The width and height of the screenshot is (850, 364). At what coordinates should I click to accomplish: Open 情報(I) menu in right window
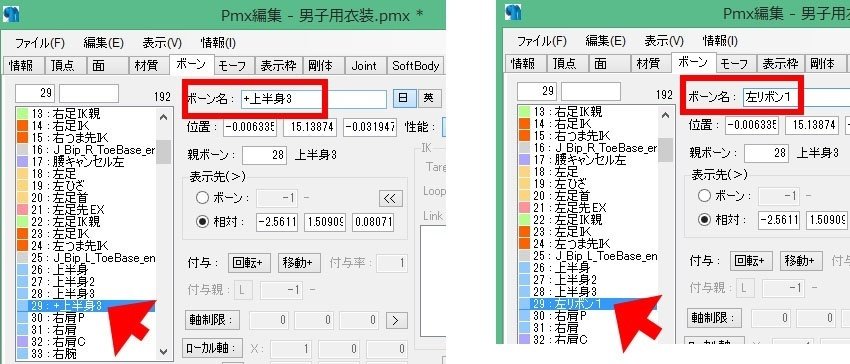click(x=720, y=41)
